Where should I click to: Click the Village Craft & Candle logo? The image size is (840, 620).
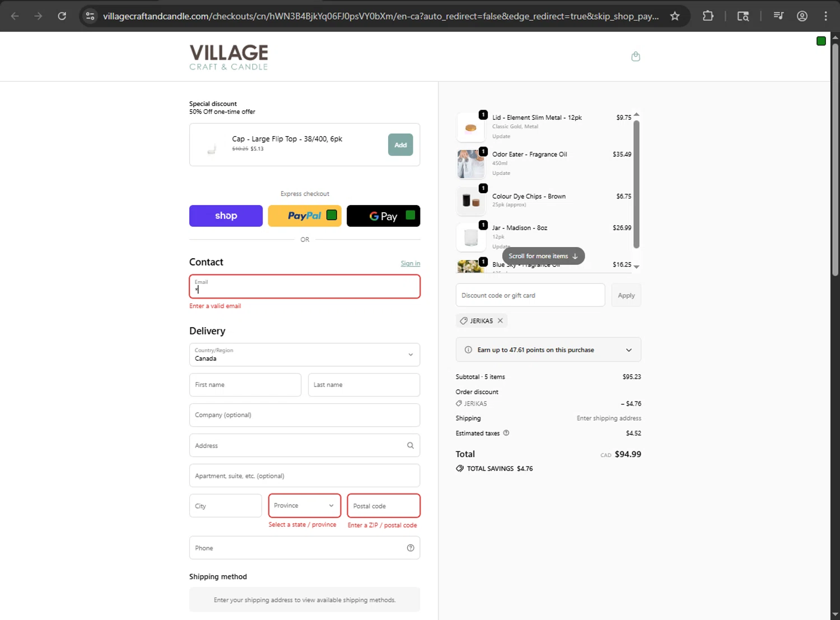(x=228, y=57)
